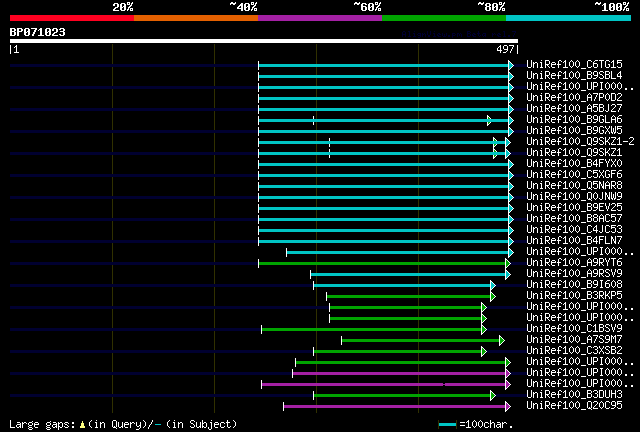Click the 'Large gaps' legend text
The height and width of the screenshot is (432, 640).
click(x=42, y=424)
